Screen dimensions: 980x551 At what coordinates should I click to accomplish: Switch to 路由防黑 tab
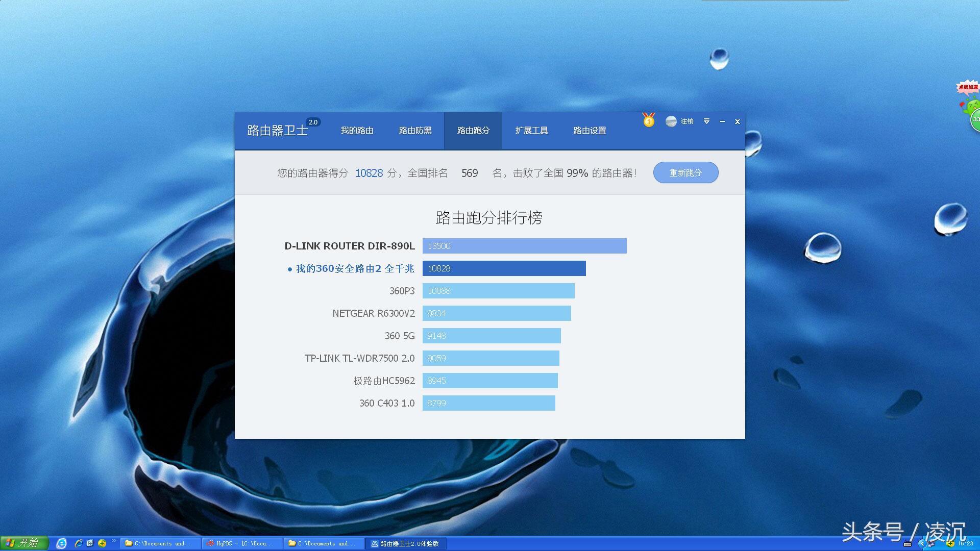point(415,131)
